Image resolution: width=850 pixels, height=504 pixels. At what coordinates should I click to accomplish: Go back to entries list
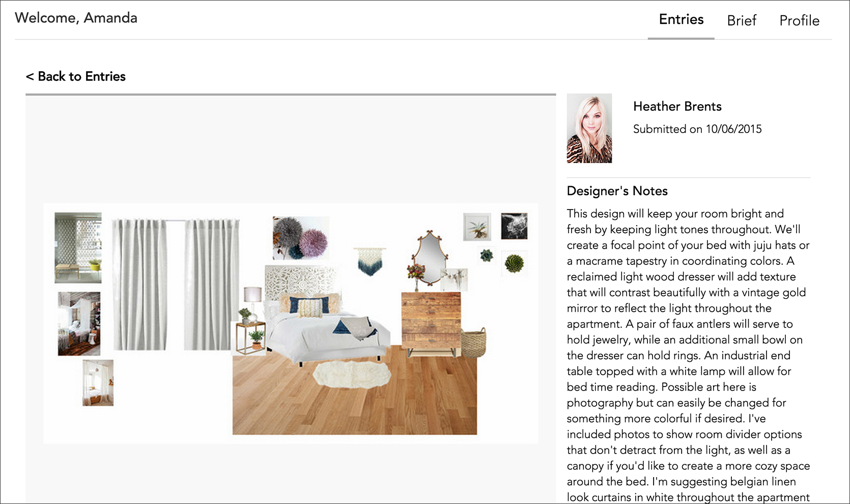[x=75, y=76]
